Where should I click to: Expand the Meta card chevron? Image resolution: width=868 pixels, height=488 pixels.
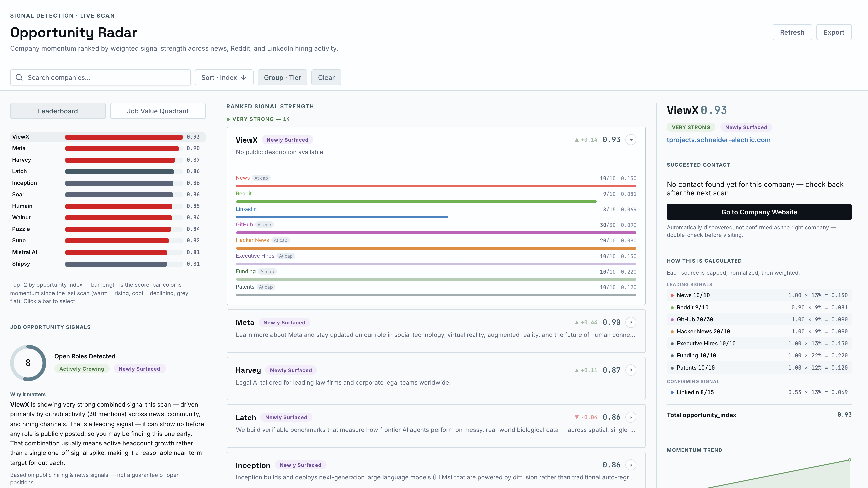(631, 322)
